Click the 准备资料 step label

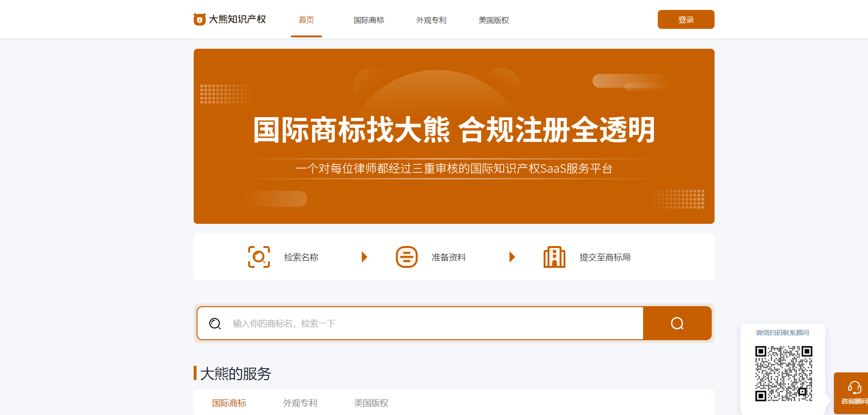coord(449,257)
